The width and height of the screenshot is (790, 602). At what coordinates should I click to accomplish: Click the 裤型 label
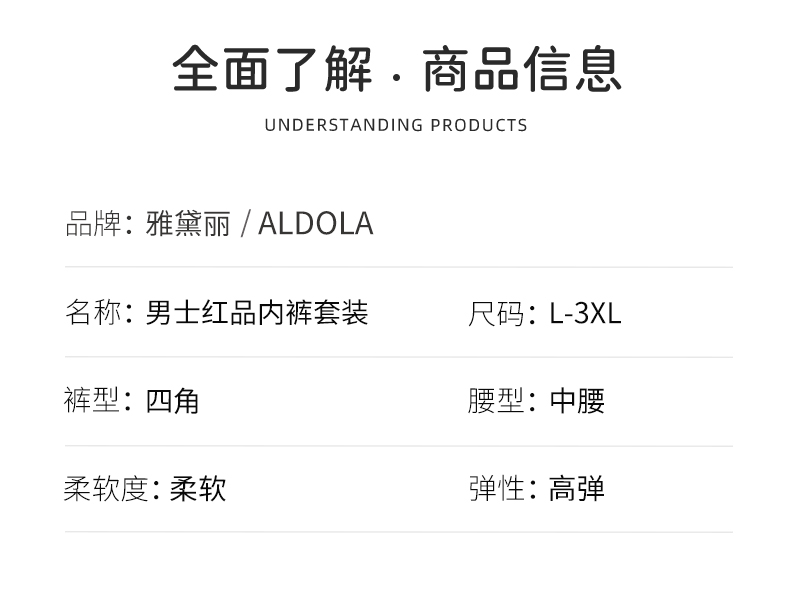pyautogui.click(x=92, y=401)
